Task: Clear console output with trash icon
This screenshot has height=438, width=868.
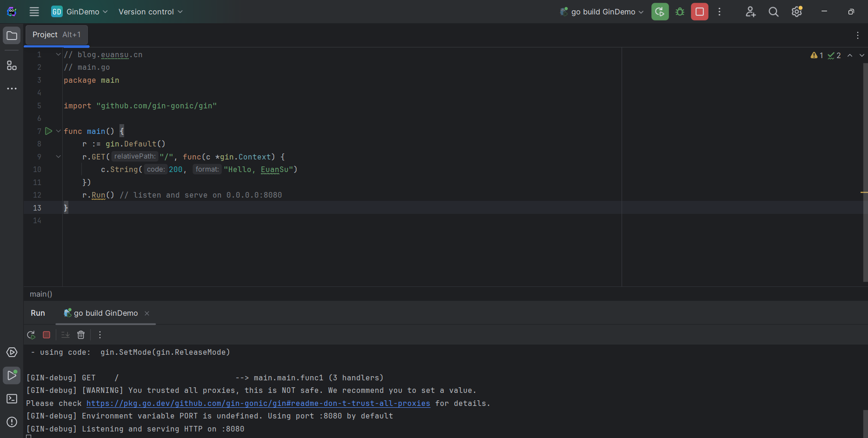Action: (81, 335)
